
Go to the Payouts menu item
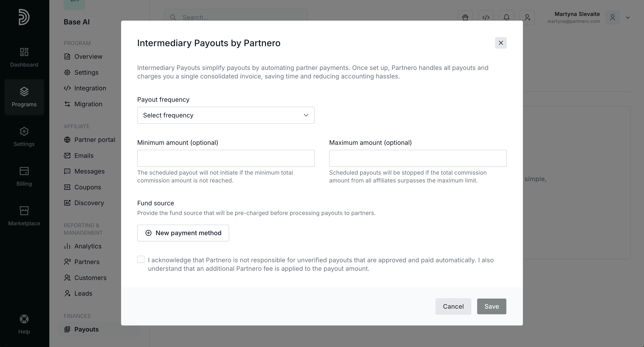(x=86, y=329)
